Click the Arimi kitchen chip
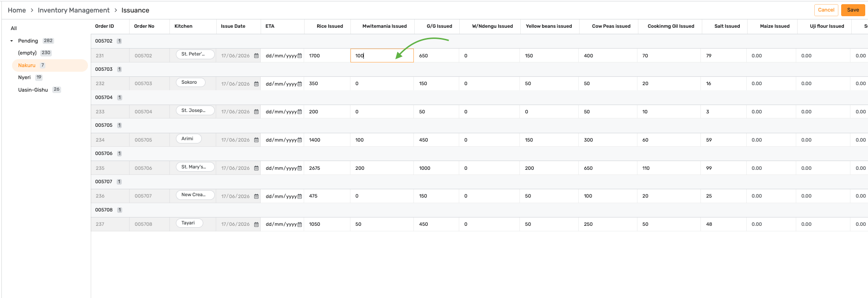 (188, 139)
